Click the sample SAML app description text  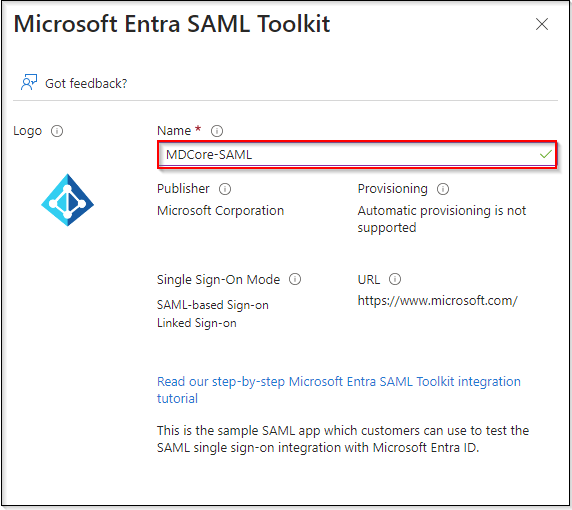pos(343,439)
